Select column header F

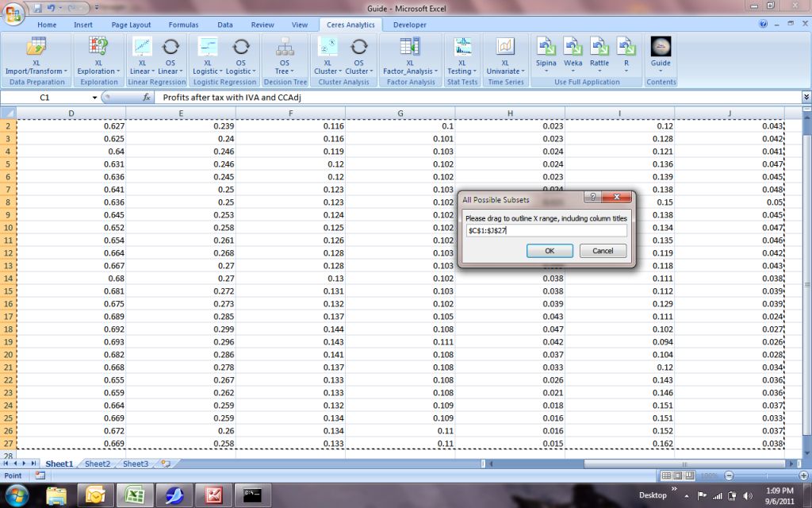[290, 113]
